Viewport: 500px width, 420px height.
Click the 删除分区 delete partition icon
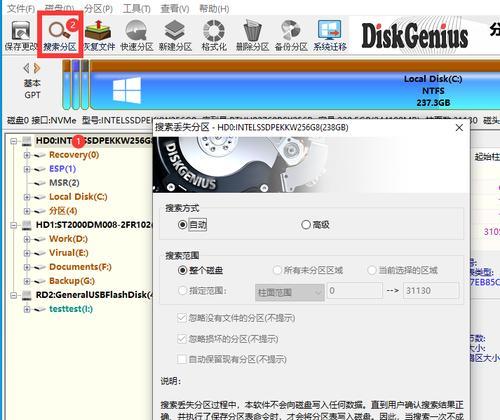point(252,35)
